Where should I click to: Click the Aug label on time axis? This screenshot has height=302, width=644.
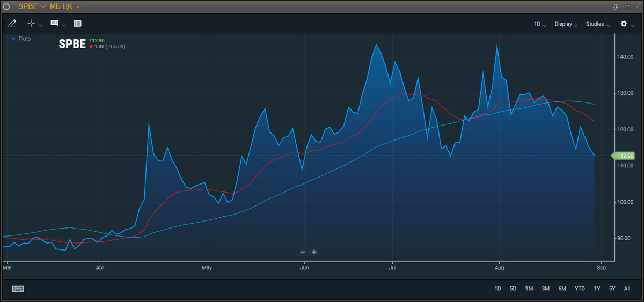(x=499, y=267)
